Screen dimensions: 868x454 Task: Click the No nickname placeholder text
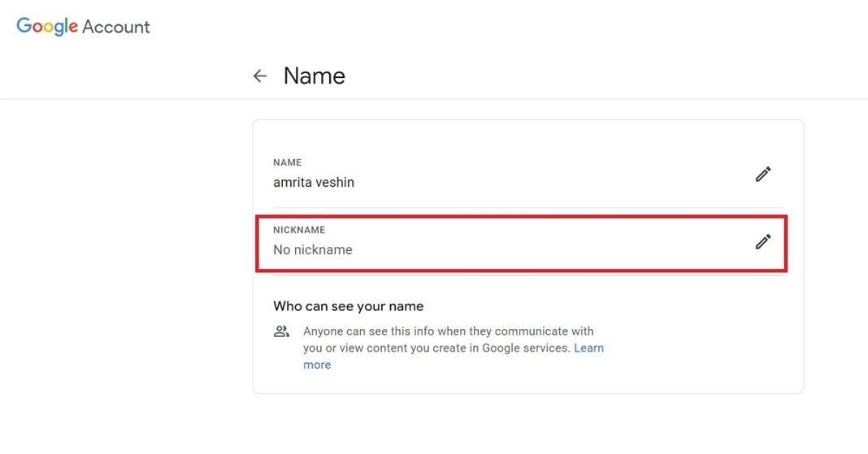pyautogui.click(x=313, y=250)
